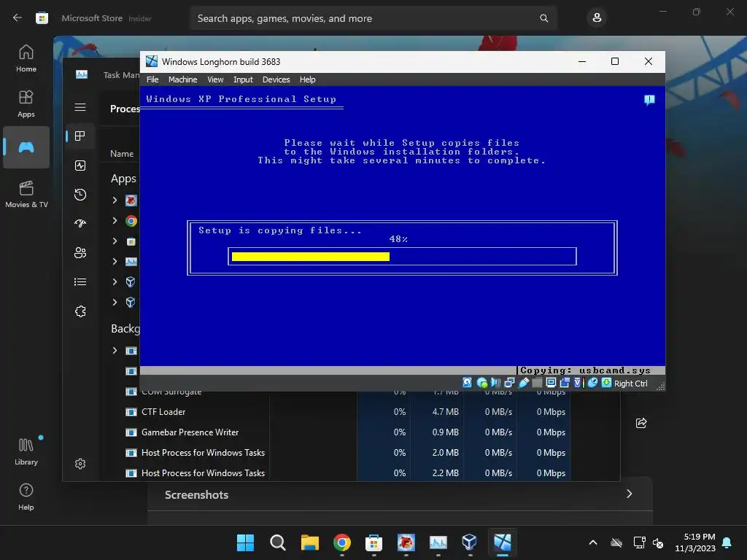Viewport: 747px width, 560px height.
Task: Show hidden tray icons chevron
Action: 593,542
